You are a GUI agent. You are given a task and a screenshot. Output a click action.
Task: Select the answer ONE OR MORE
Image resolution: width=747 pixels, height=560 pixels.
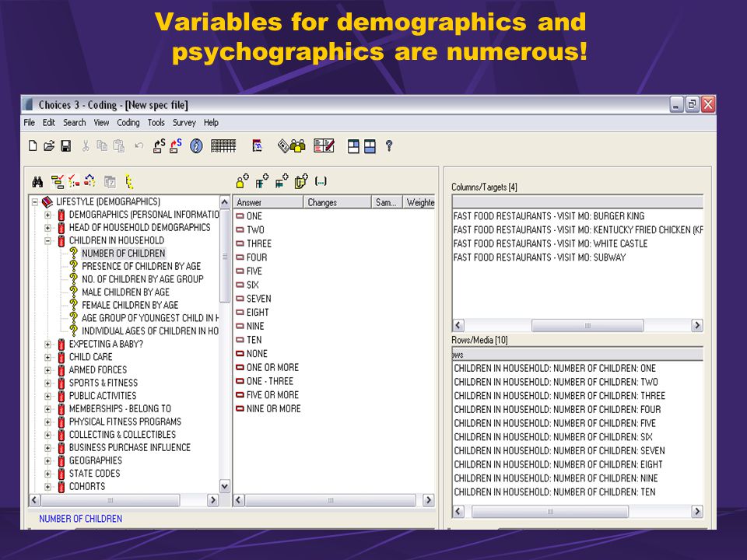(x=272, y=368)
